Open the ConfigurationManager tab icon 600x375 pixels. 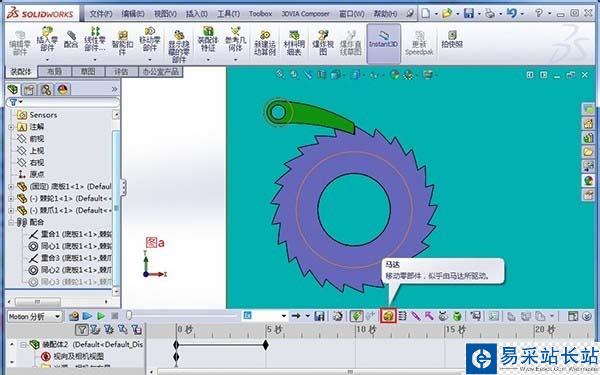point(46,90)
